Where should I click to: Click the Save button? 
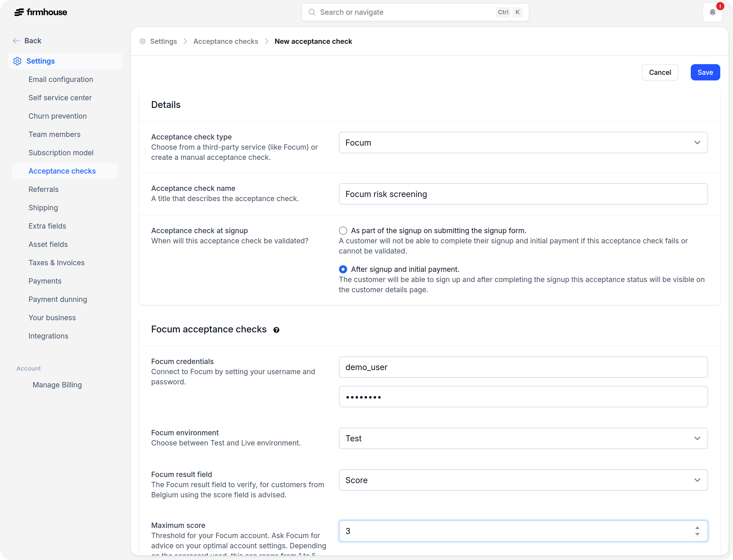pyautogui.click(x=705, y=72)
